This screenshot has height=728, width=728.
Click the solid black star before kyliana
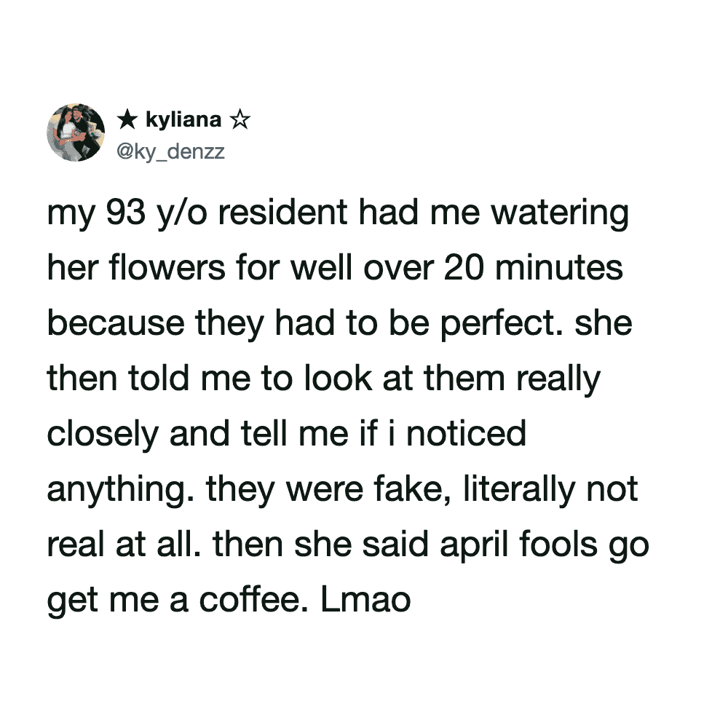[x=127, y=119]
